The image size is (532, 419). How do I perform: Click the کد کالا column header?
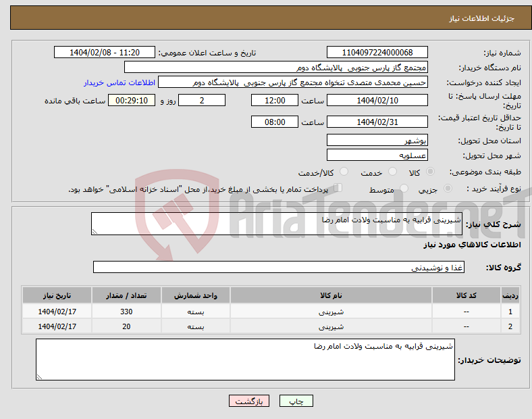(x=467, y=295)
